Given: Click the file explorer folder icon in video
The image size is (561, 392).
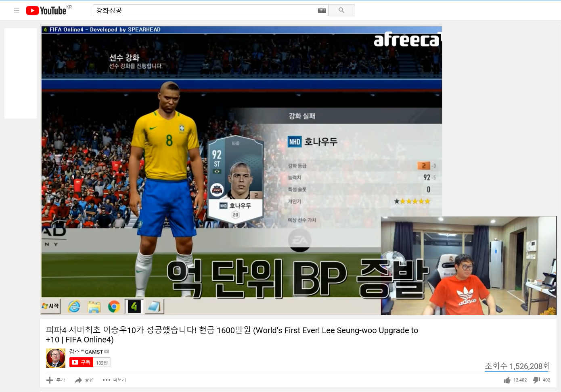Looking at the screenshot, I should tap(94, 307).
